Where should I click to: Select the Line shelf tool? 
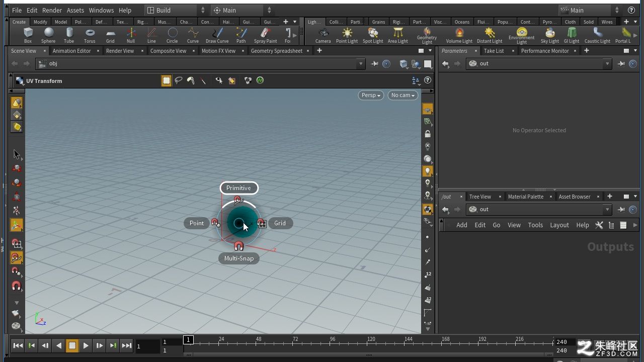[x=151, y=35]
